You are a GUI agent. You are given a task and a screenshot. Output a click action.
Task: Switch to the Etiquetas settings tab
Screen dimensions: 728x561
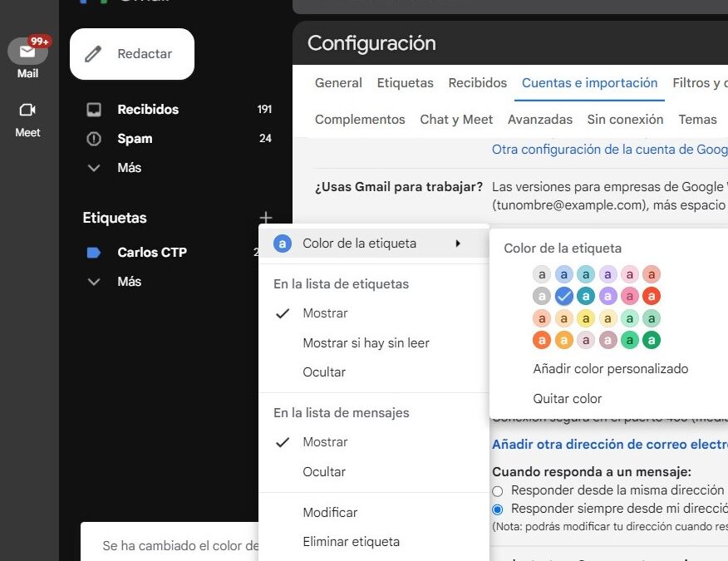[405, 83]
